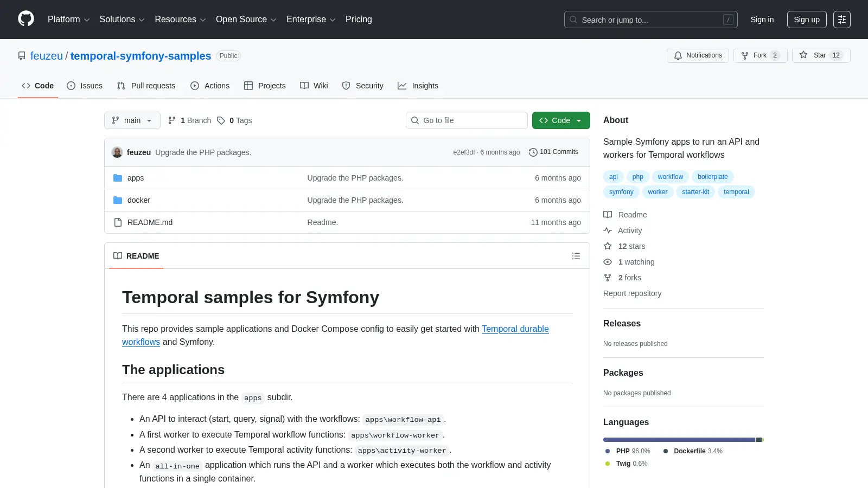868x488 pixels.
Task: Expand the Platform menu
Action: pyautogui.click(x=68, y=20)
